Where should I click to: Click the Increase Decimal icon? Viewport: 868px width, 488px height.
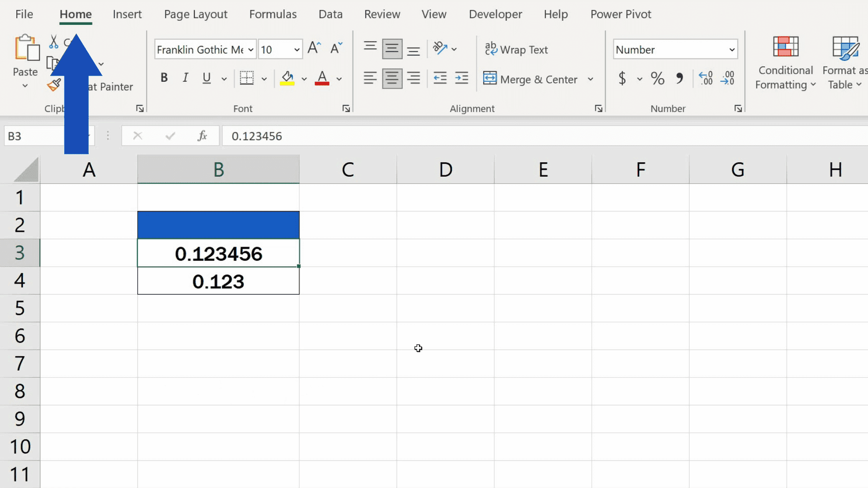tap(705, 78)
